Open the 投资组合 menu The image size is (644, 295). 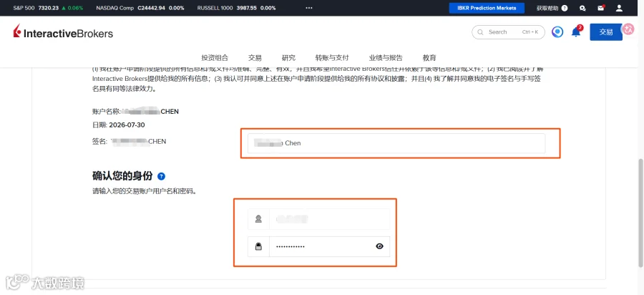(215, 58)
